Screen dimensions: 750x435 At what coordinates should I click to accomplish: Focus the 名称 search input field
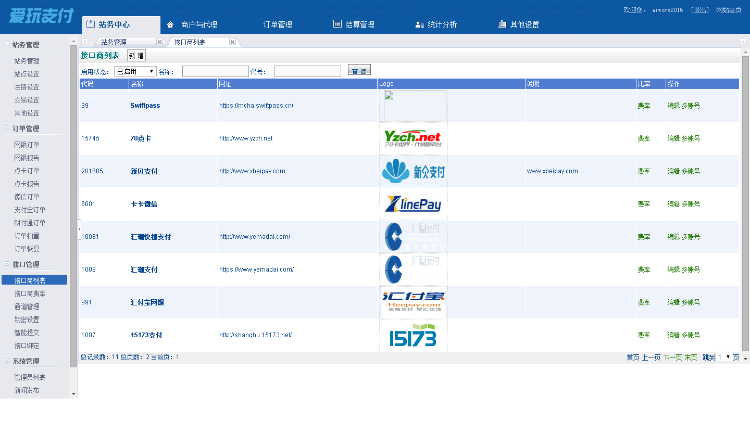215,71
